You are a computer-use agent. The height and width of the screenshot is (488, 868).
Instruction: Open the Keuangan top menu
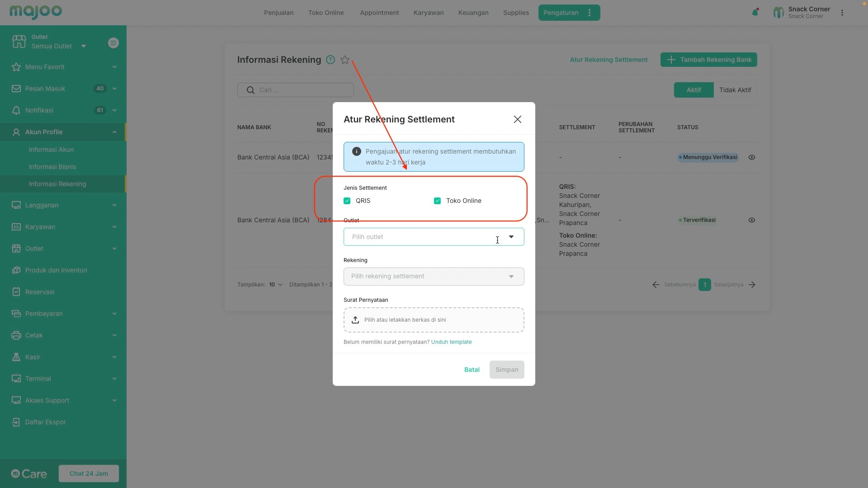(473, 13)
